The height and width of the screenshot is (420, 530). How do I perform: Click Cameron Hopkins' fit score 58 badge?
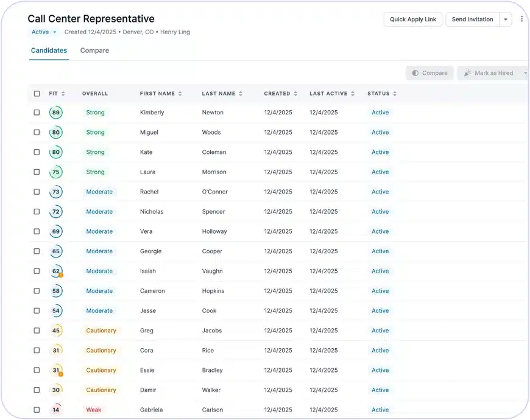56,291
